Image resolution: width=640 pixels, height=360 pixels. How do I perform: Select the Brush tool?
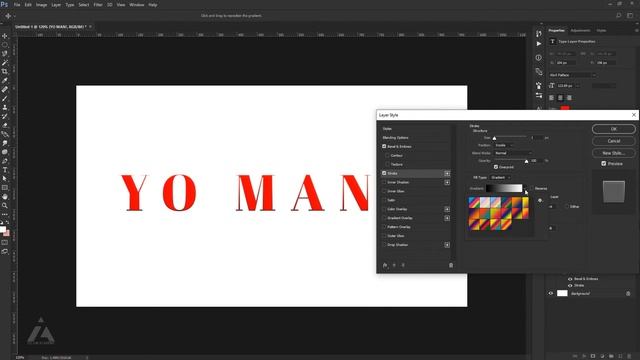coord(4,99)
